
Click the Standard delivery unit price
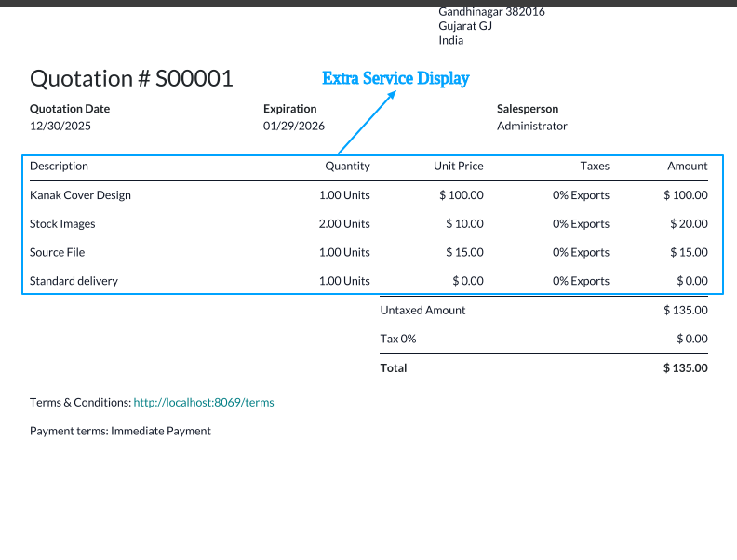pos(468,281)
